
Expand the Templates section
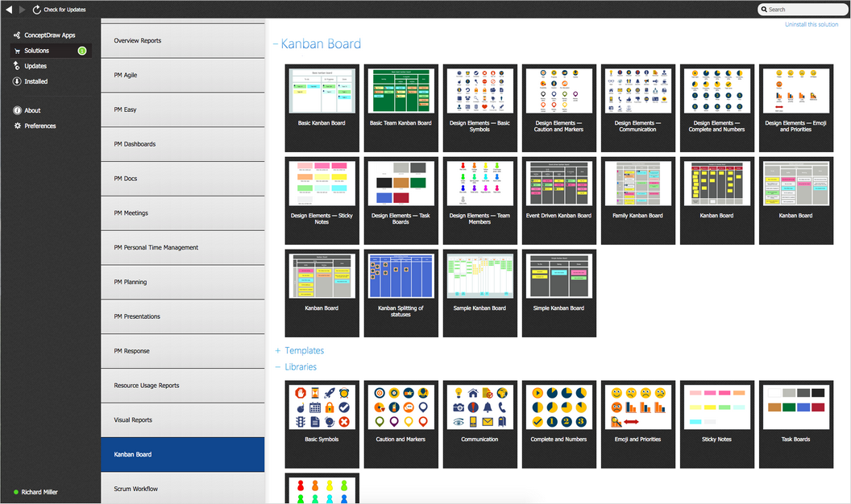278,351
